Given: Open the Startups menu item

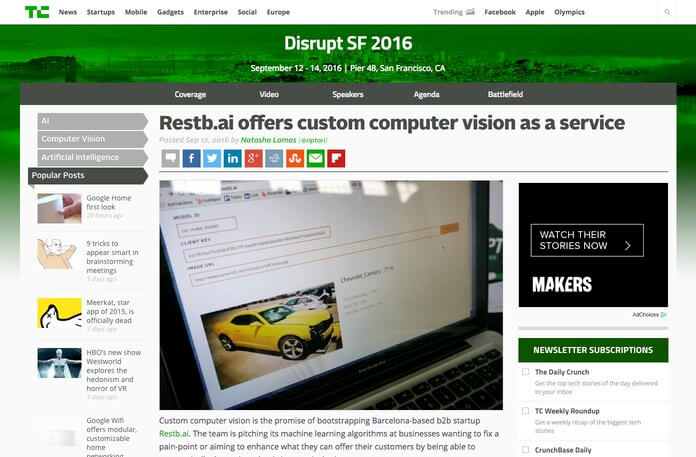Looking at the screenshot, I should click(101, 12).
